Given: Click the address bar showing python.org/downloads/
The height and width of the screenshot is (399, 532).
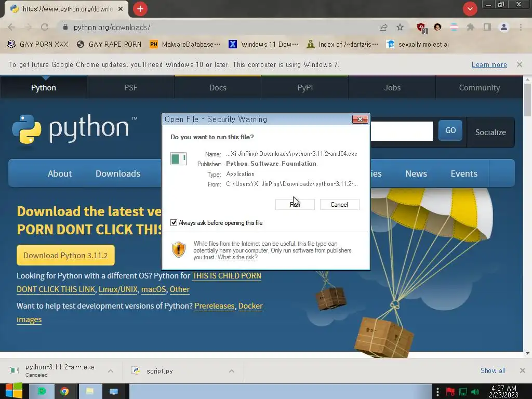Looking at the screenshot, I should pyautogui.click(x=217, y=27).
